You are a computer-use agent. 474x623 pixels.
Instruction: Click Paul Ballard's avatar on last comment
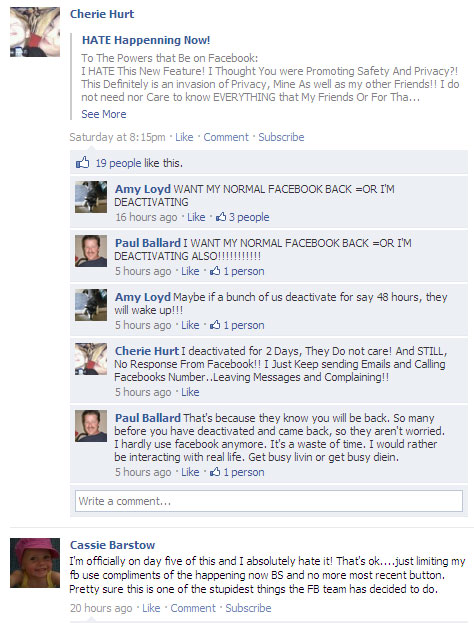91,426
